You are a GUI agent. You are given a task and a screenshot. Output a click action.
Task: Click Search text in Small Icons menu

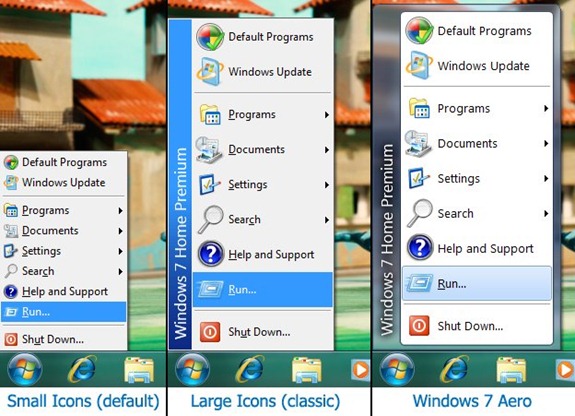click(38, 271)
